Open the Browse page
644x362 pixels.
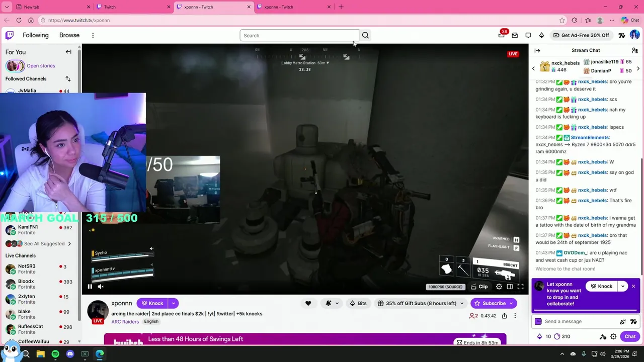[69, 35]
